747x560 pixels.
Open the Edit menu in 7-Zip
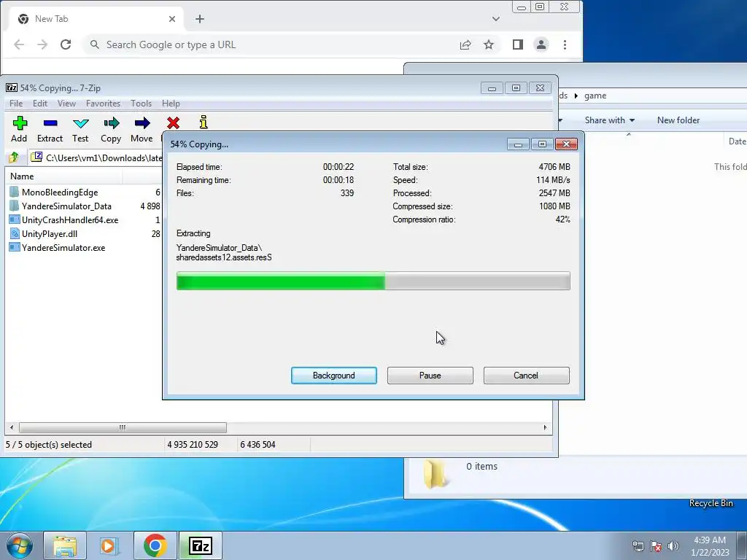tap(40, 104)
